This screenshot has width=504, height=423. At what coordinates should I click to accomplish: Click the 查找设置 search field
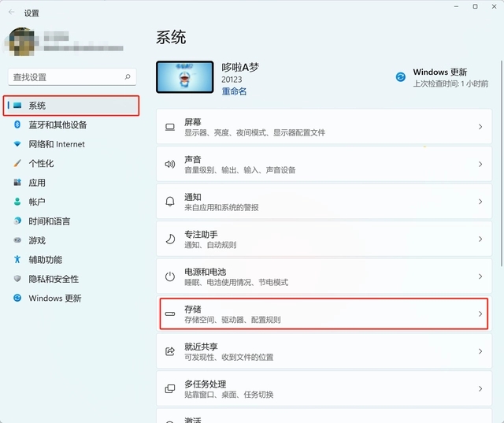pyautogui.click(x=72, y=77)
